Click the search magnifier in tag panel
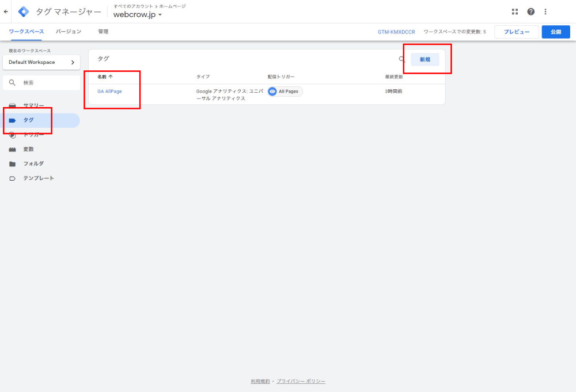 tap(402, 59)
